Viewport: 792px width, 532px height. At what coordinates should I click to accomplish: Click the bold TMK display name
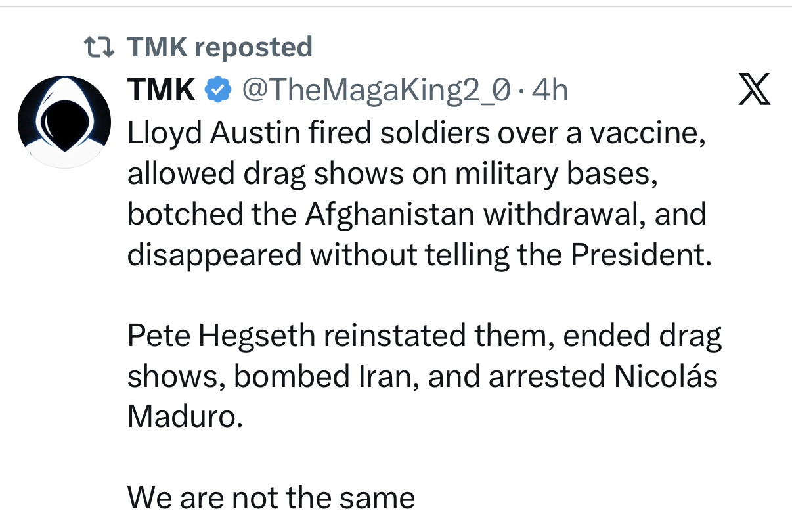click(162, 91)
